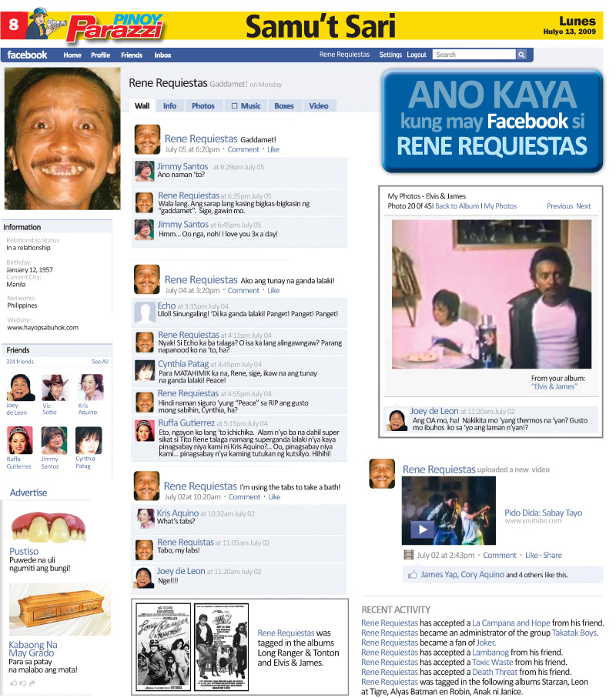Open Profile in the navigation bar
The width and height of the screenshot is (616, 698).
[x=101, y=55]
